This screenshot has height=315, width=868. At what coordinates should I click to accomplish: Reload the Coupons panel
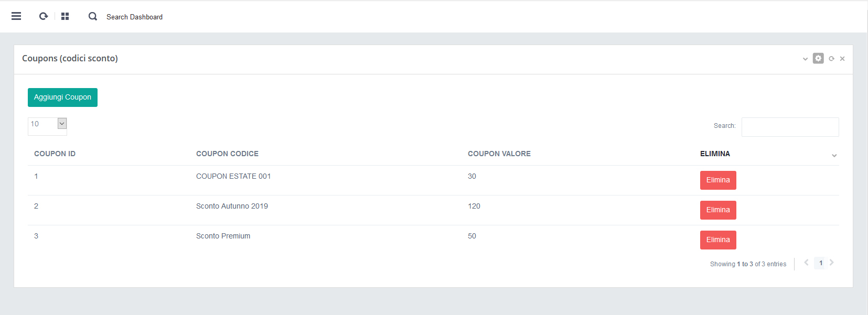coord(831,59)
